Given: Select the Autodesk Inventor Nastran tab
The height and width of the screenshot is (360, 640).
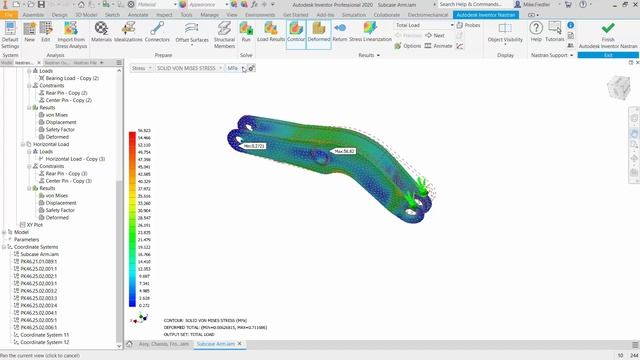Looking at the screenshot, I should point(486,15).
